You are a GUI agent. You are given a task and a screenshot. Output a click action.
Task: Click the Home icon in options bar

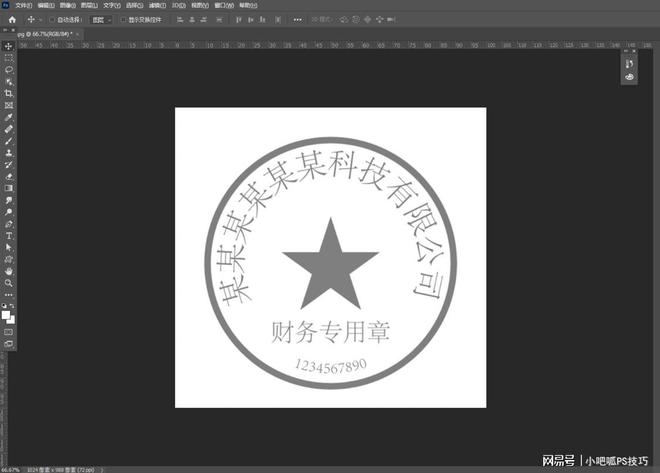[x=11, y=19]
